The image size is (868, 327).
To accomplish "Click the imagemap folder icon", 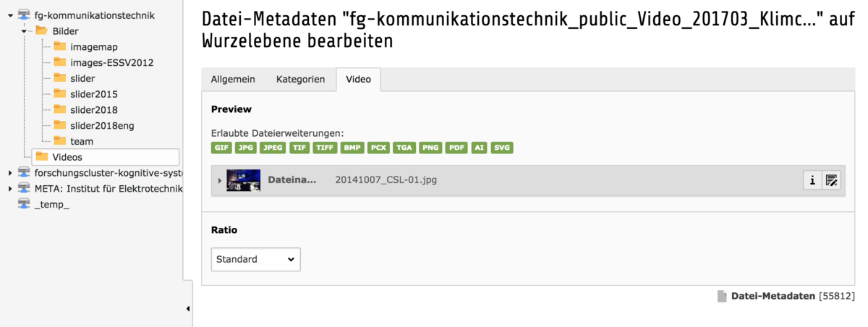I will [x=59, y=46].
